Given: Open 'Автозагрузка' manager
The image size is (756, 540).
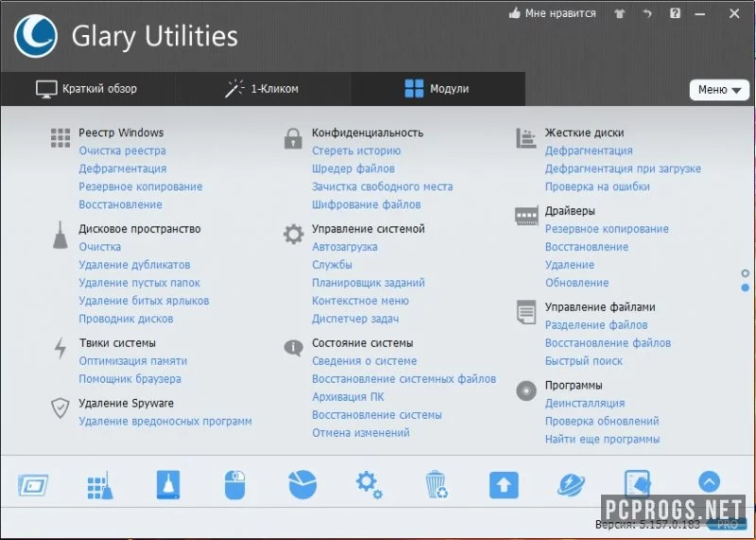Looking at the screenshot, I should coord(345,247).
